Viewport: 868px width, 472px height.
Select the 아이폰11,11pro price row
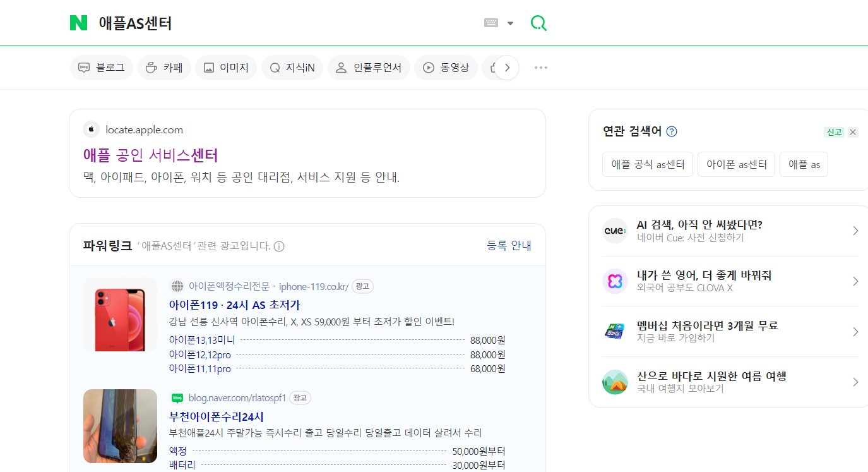337,368
